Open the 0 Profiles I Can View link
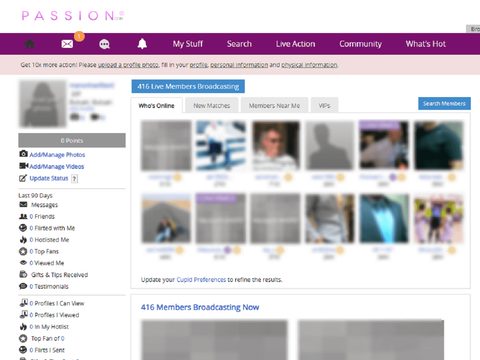 (x=57, y=303)
